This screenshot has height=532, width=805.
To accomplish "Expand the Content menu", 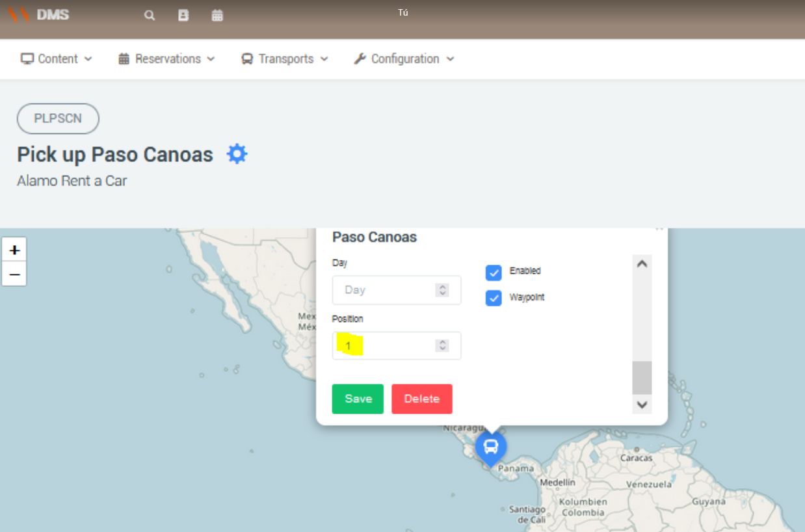I will pyautogui.click(x=57, y=59).
